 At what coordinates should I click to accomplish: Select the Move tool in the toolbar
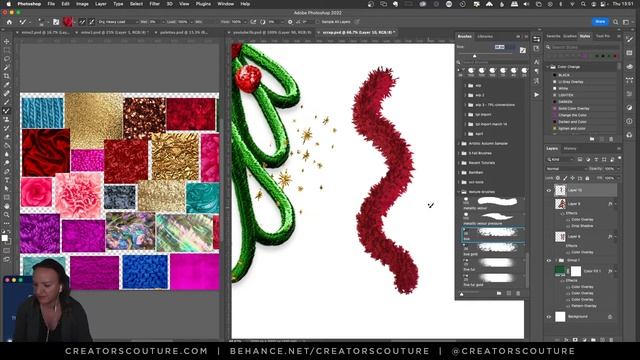click(x=7, y=42)
